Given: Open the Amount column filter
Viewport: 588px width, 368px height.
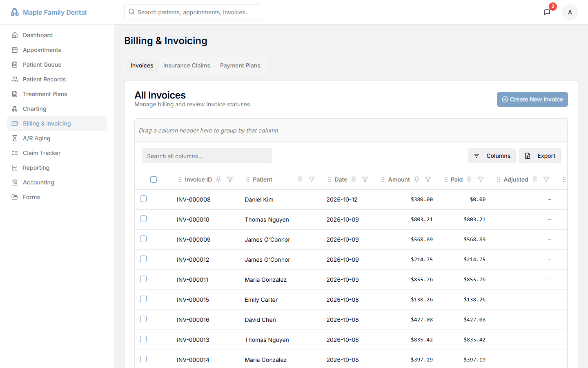Looking at the screenshot, I should (428, 180).
